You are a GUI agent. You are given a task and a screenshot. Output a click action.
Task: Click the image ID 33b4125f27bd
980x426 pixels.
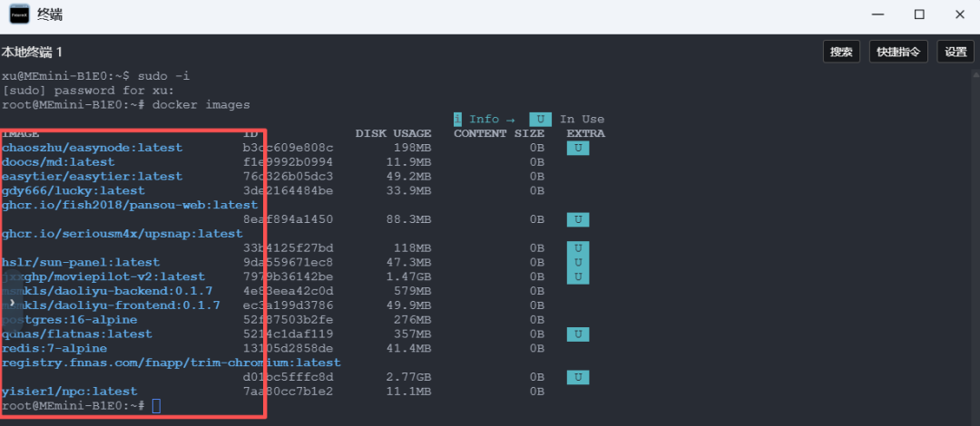(x=289, y=248)
